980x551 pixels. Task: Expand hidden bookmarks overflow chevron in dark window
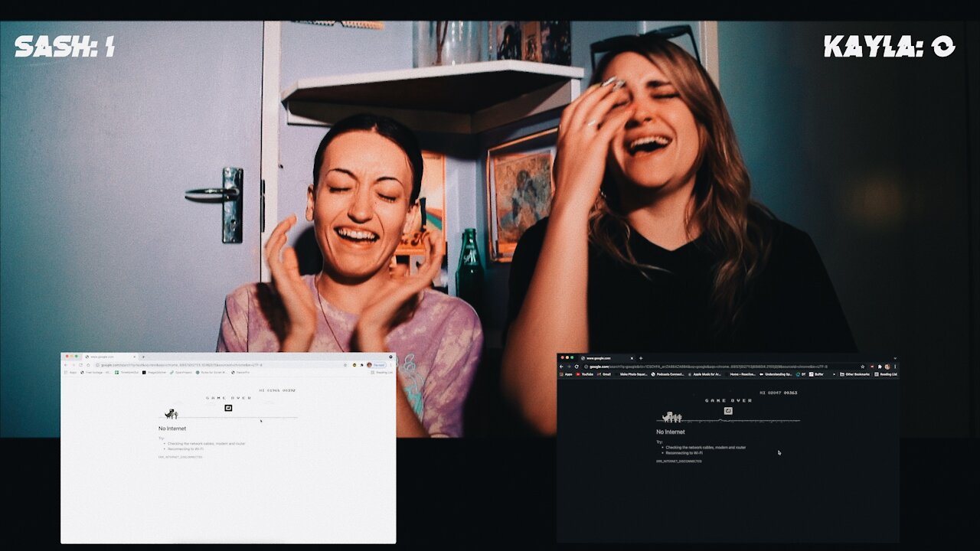click(835, 374)
